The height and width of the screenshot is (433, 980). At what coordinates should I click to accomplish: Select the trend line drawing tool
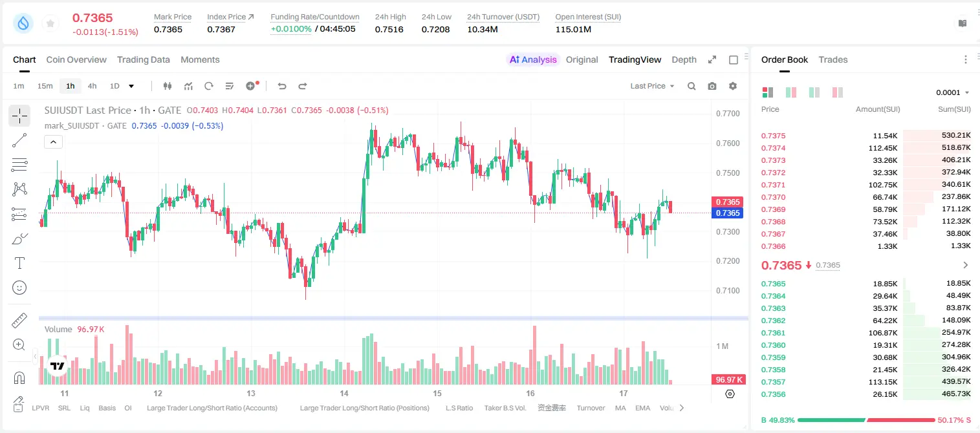click(19, 140)
